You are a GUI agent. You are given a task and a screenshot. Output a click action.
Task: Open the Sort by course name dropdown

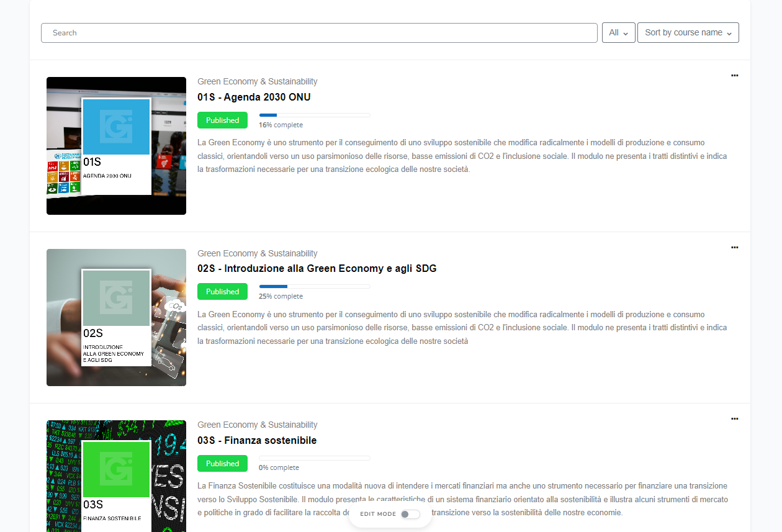click(x=688, y=33)
